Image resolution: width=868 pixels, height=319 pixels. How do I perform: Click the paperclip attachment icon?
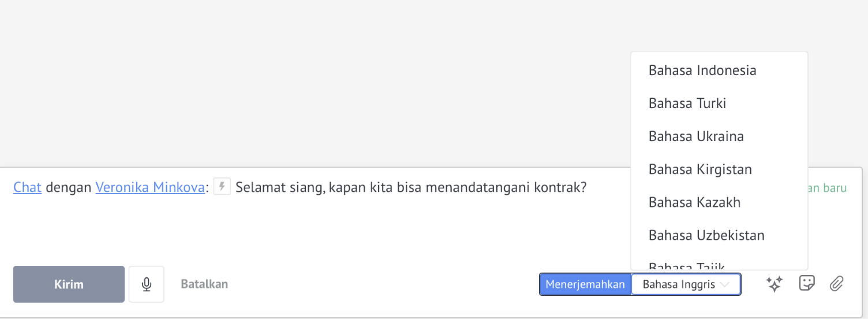pyautogui.click(x=836, y=284)
